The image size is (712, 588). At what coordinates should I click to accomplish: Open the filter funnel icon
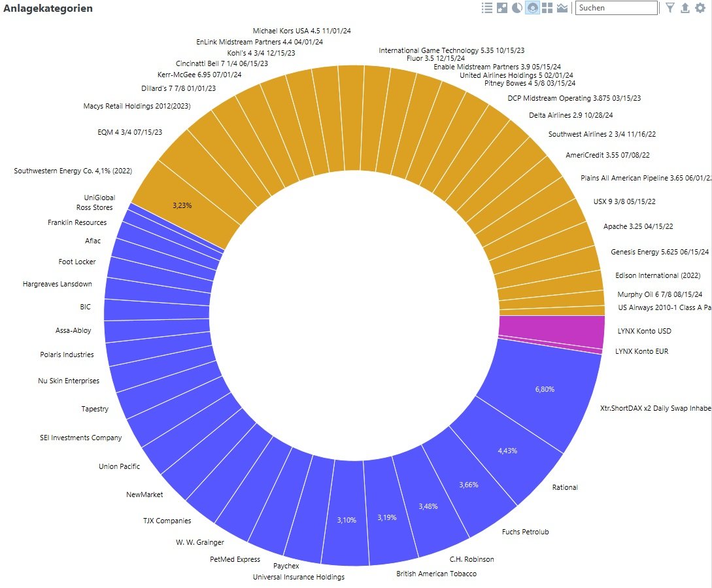click(x=670, y=8)
